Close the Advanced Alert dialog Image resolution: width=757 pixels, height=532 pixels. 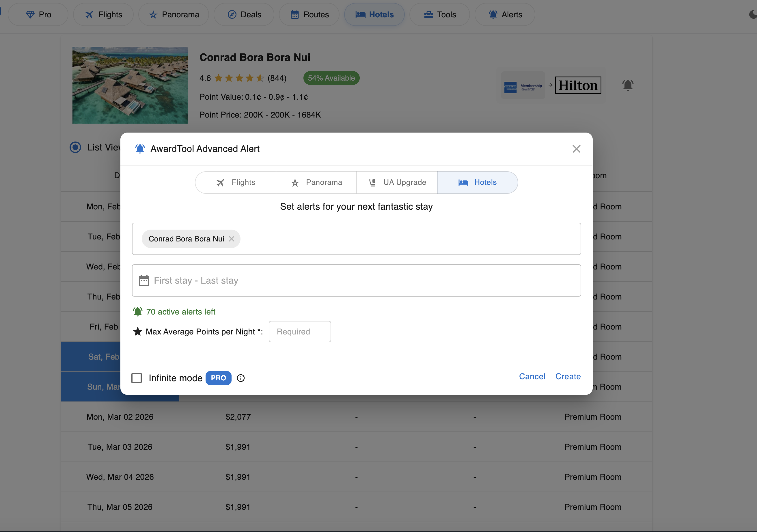pyautogui.click(x=576, y=149)
